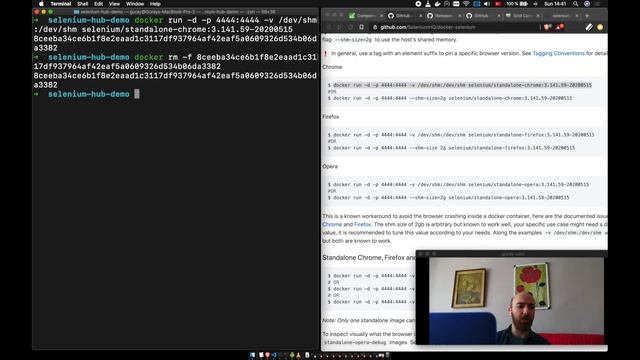Open the Edit menu
This screenshot has height=360, width=640.
(x=98, y=4)
